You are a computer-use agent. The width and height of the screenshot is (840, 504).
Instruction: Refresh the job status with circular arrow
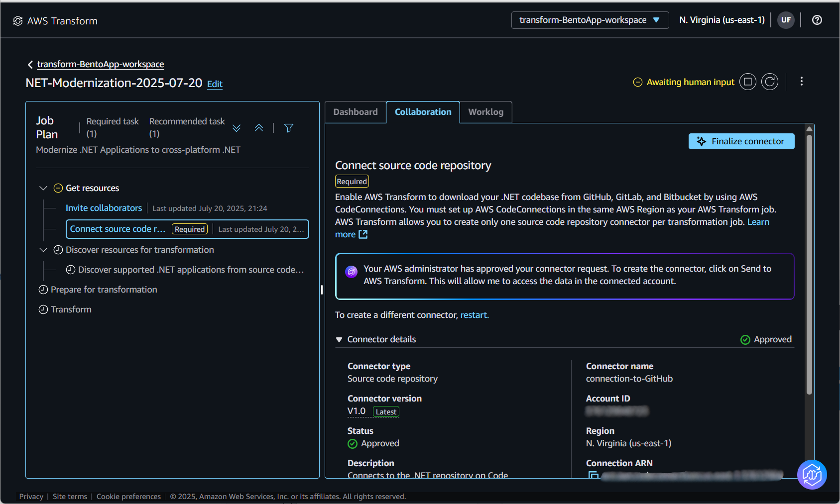770,82
